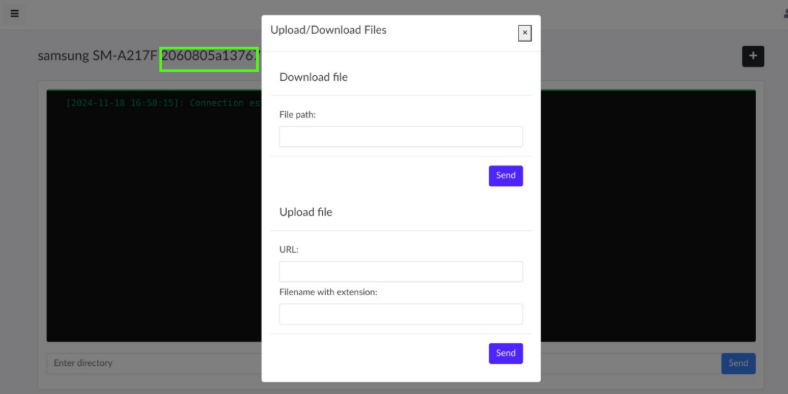The image size is (788, 394).
Task: Click the Filename with extension field
Action: 401,314
